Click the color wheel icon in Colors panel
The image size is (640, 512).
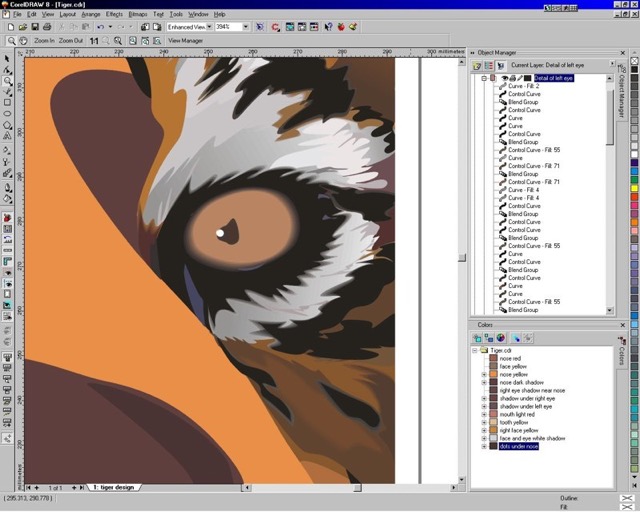(x=501, y=338)
